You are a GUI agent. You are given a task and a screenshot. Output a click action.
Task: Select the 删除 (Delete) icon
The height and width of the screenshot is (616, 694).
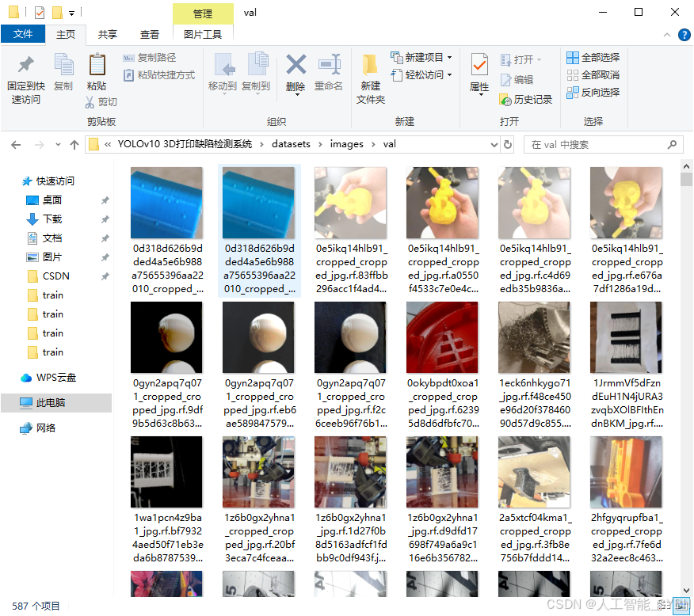pyautogui.click(x=296, y=67)
